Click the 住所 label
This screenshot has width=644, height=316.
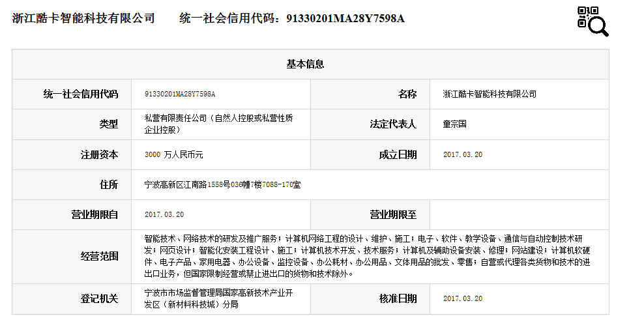[x=109, y=184]
